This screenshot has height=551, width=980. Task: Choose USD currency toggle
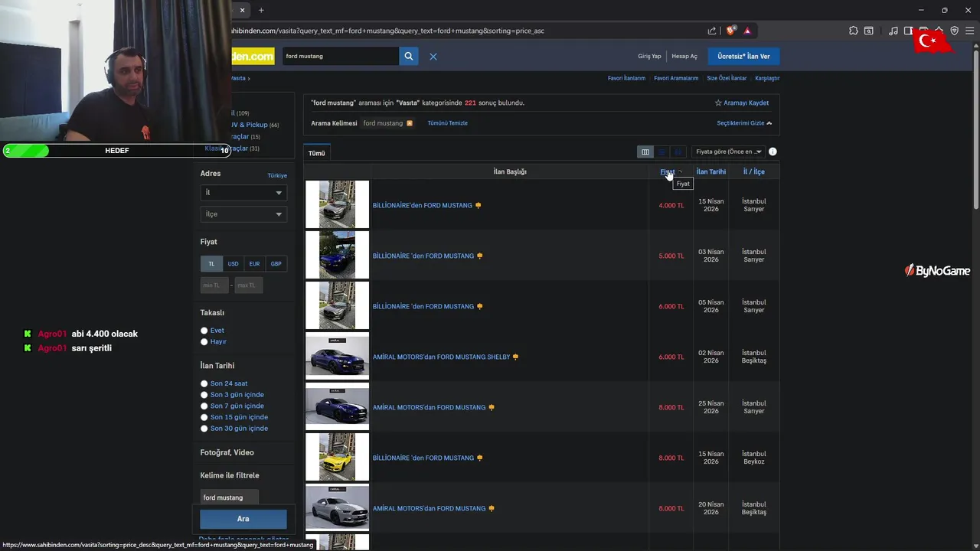pos(233,264)
